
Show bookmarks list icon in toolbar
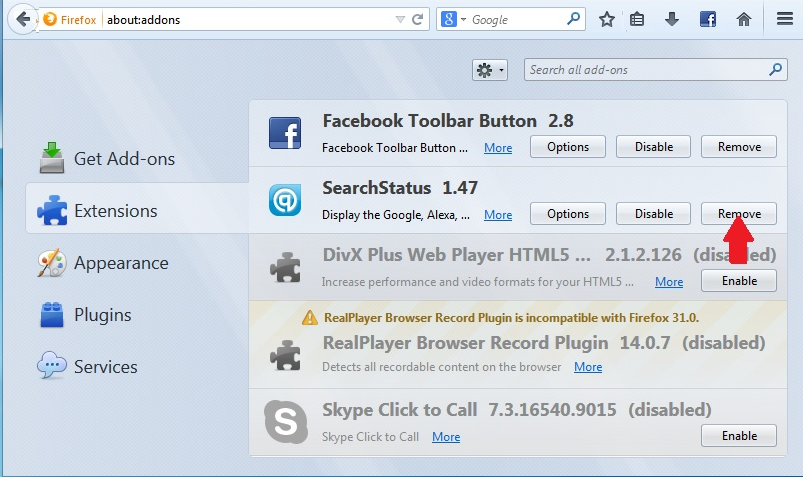tap(637, 19)
